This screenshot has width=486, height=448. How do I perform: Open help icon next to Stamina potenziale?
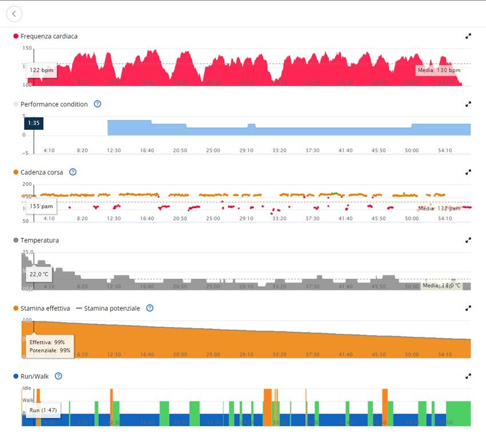(150, 308)
